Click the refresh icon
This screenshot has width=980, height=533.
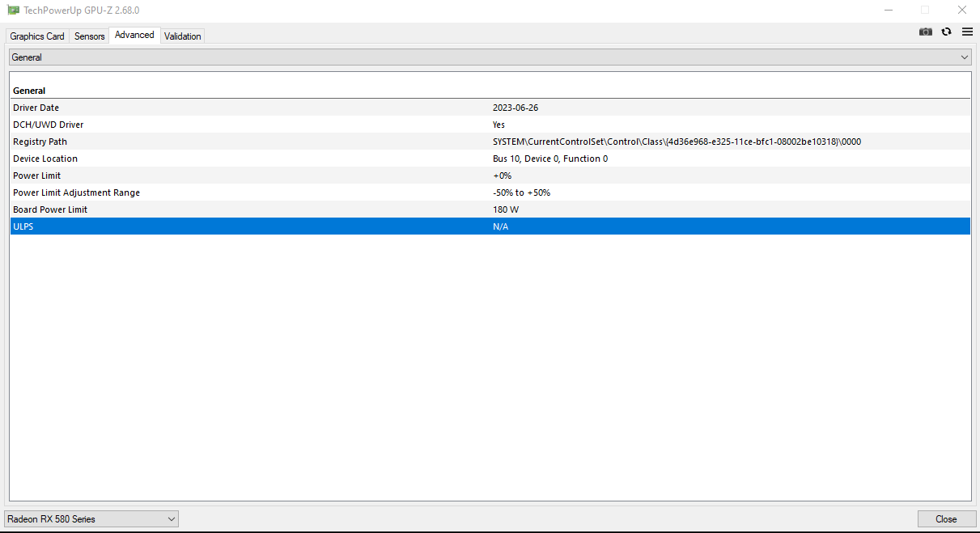pos(946,32)
